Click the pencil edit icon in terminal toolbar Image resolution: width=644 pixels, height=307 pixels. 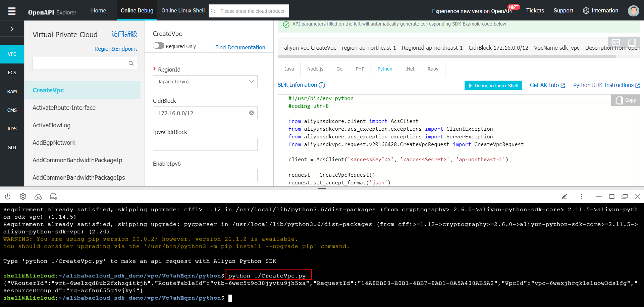pos(564,196)
